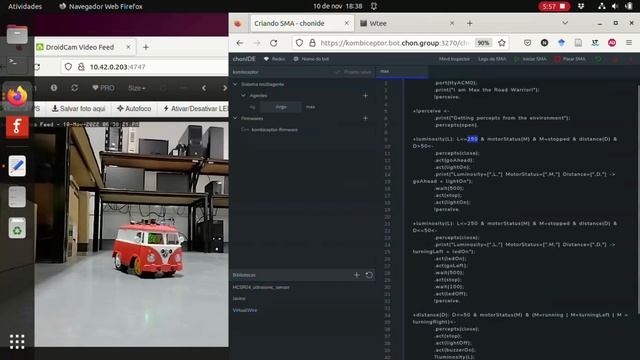Open the list all tabs dropdown
The width and height of the screenshot is (640, 360).
565,23
